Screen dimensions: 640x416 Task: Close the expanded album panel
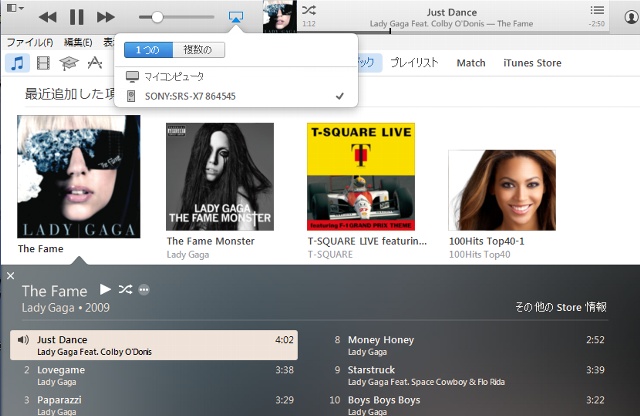tap(11, 276)
